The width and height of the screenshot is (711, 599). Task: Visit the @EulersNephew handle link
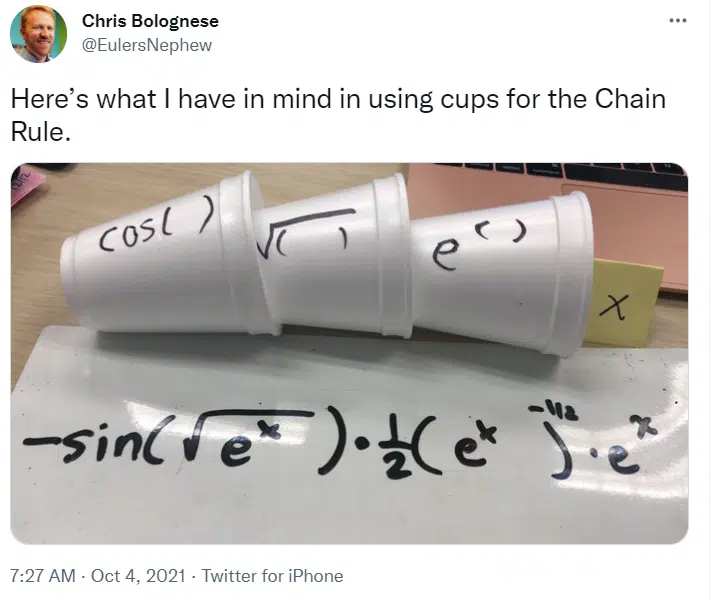pos(147,45)
